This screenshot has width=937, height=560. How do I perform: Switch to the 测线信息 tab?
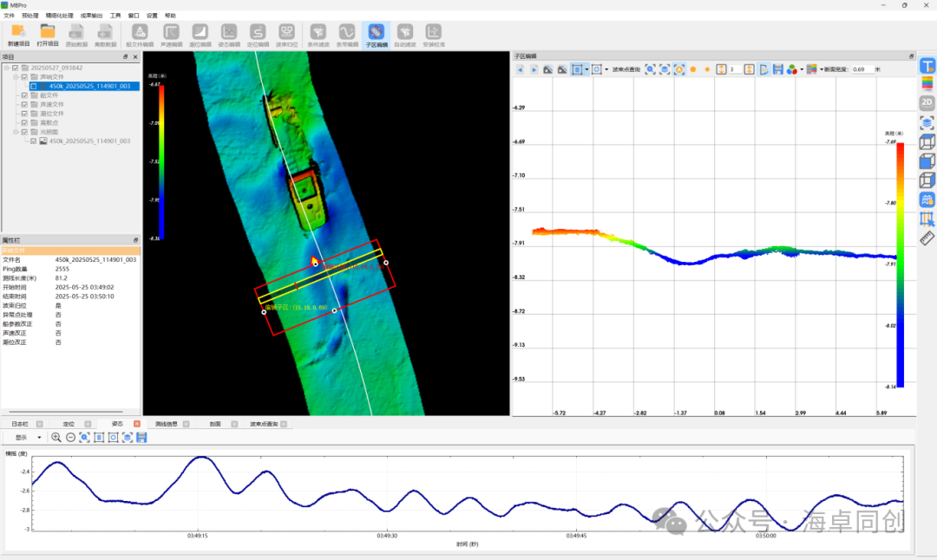coord(166,424)
